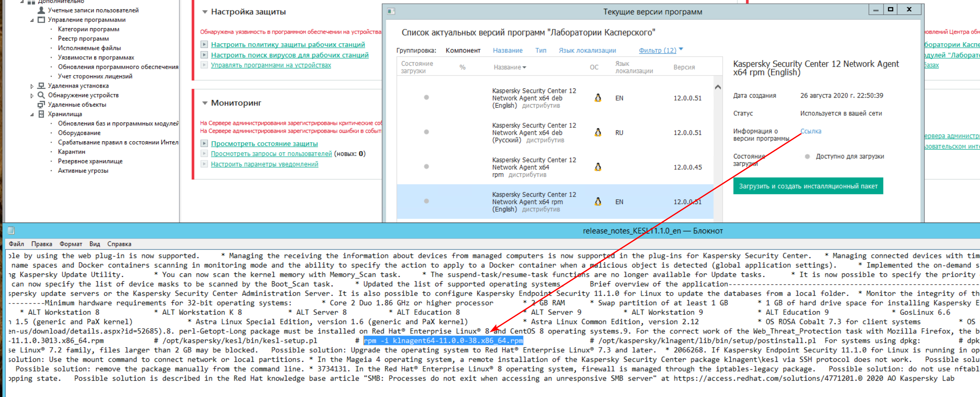This screenshot has width=980, height=397.
Task: Click the Notepad icon in the Блокнот title bar
Action: [11, 231]
